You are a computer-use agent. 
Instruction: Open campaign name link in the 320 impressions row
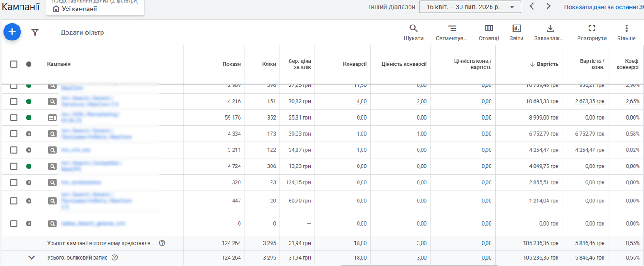point(81,182)
